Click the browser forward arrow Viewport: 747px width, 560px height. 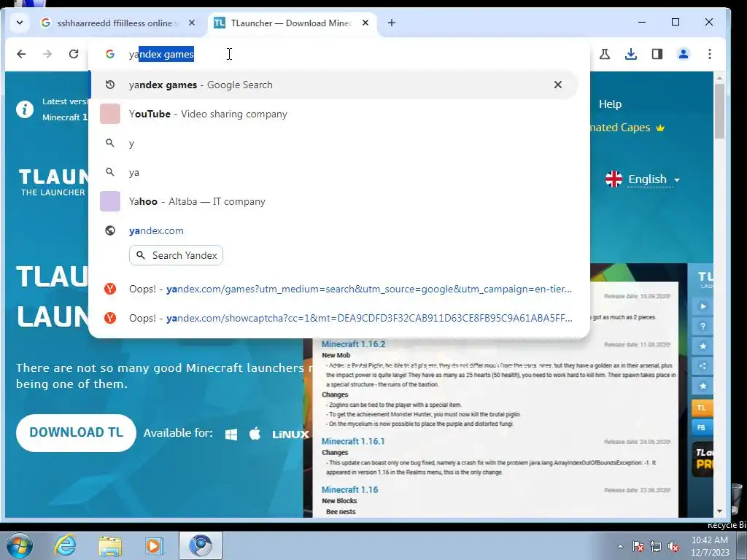47,54
